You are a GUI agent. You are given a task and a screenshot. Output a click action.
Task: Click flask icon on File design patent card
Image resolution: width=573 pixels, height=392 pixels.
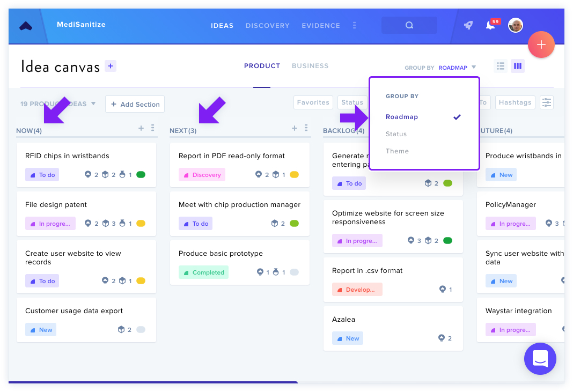(x=122, y=223)
